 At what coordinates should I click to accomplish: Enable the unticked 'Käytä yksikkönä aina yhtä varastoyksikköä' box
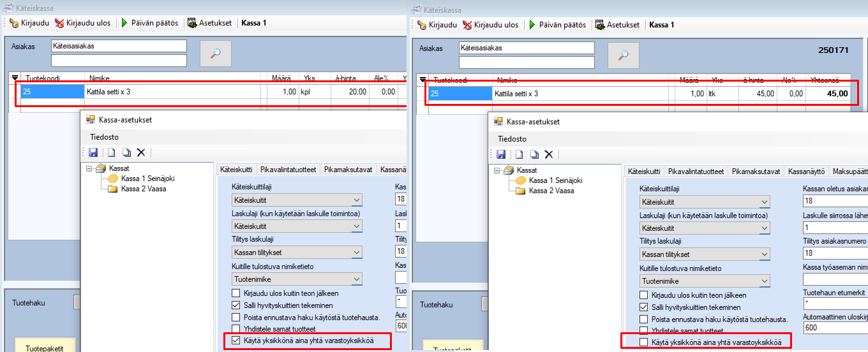pyautogui.click(x=644, y=343)
